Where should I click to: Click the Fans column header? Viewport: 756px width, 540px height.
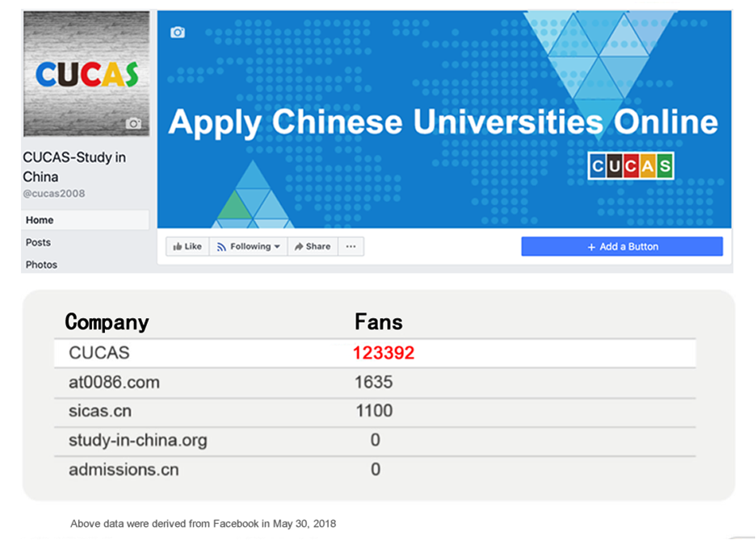[x=379, y=322]
